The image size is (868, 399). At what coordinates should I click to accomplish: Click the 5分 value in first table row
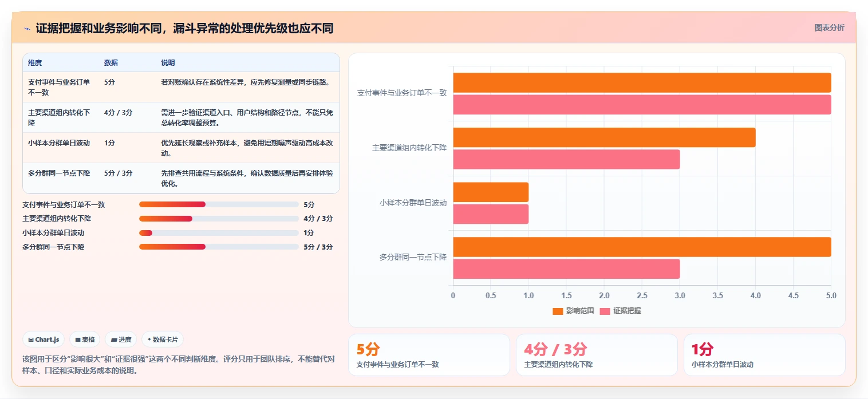[109, 82]
